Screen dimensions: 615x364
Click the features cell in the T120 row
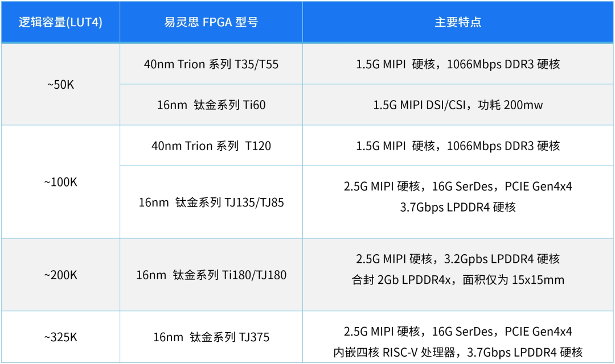tap(458, 146)
